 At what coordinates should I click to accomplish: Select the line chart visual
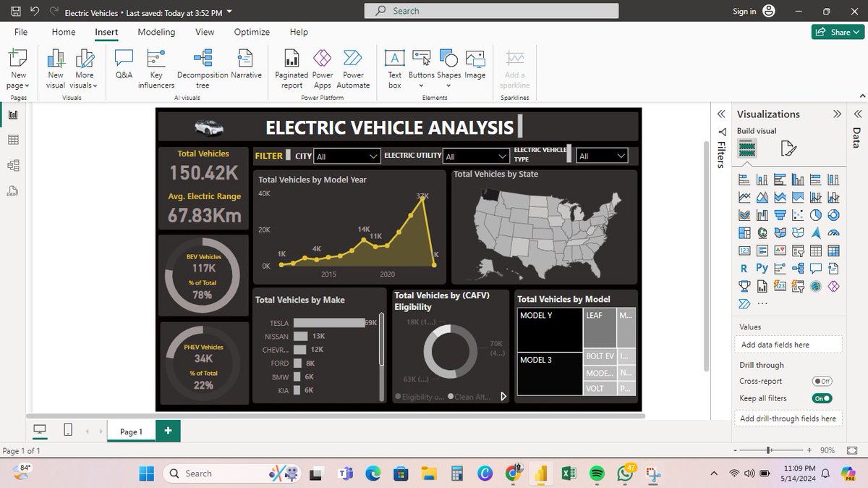744,197
